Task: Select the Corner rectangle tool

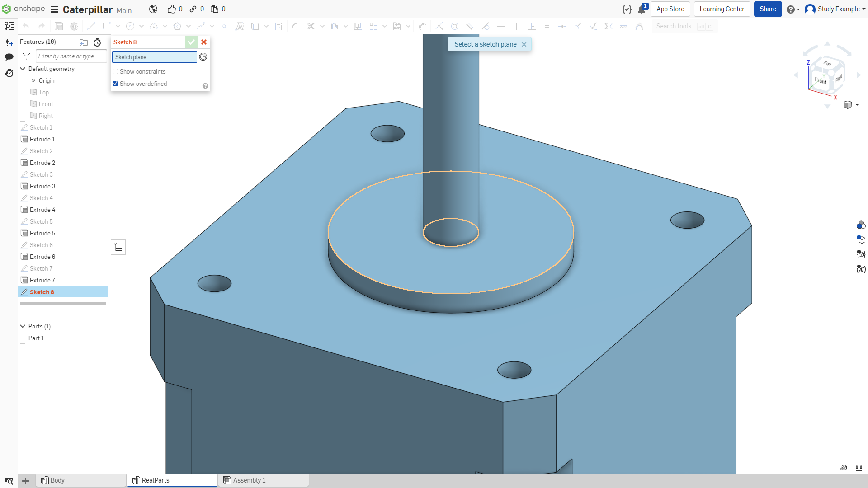Action: pyautogui.click(x=107, y=26)
